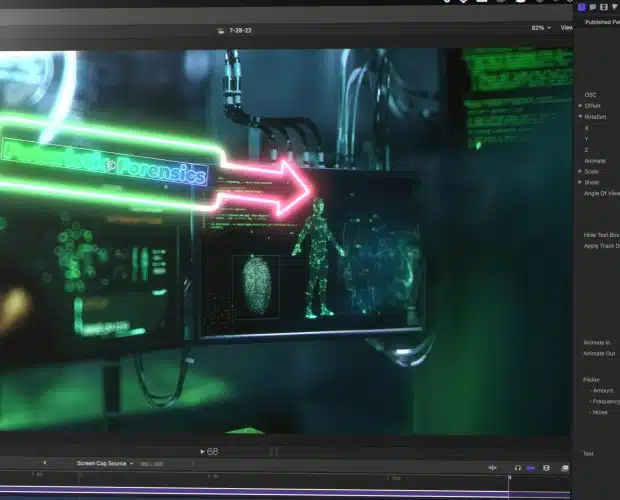Select the Angle Of View parameter
The height and width of the screenshot is (500, 620).
tap(602, 193)
